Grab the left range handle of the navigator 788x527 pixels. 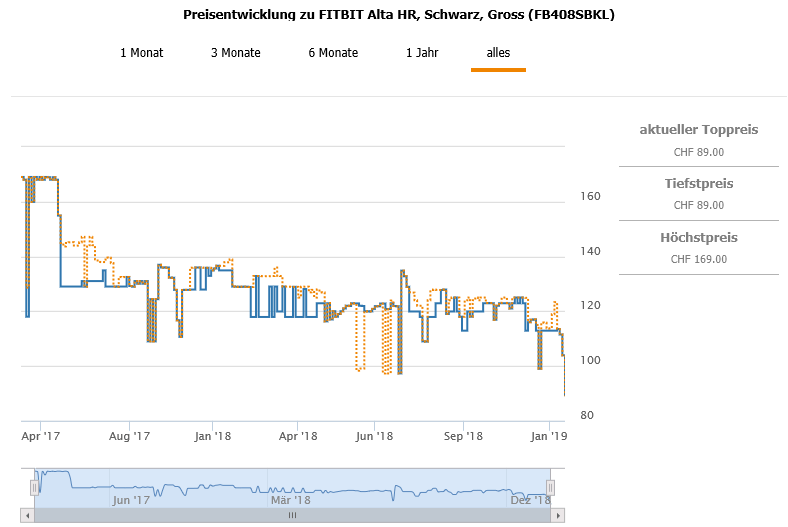click(34, 487)
